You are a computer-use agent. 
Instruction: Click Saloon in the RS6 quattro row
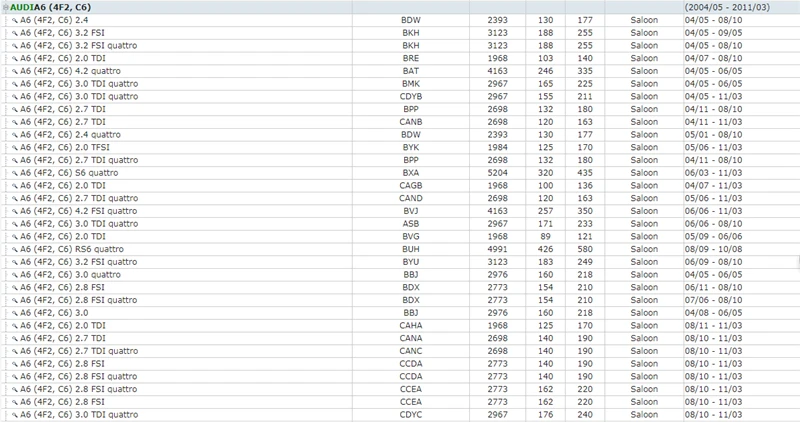(644, 250)
